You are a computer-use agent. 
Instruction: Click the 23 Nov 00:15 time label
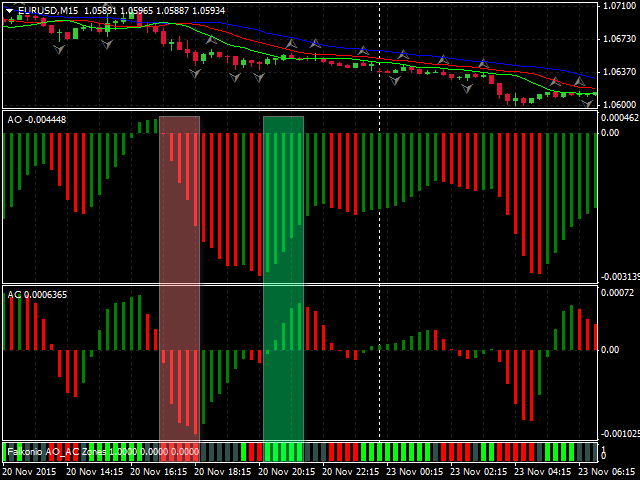(x=418, y=471)
